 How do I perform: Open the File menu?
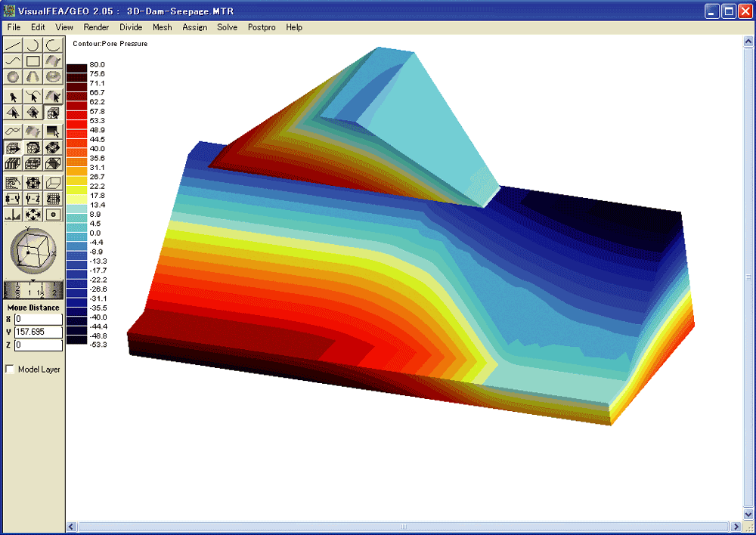(x=14, y=27)
